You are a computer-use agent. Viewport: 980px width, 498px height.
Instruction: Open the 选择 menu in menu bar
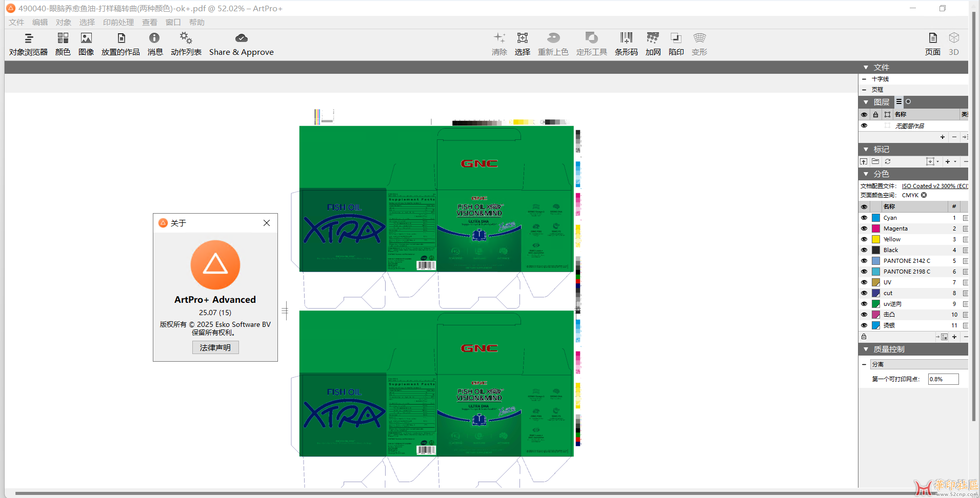[87, 23]
